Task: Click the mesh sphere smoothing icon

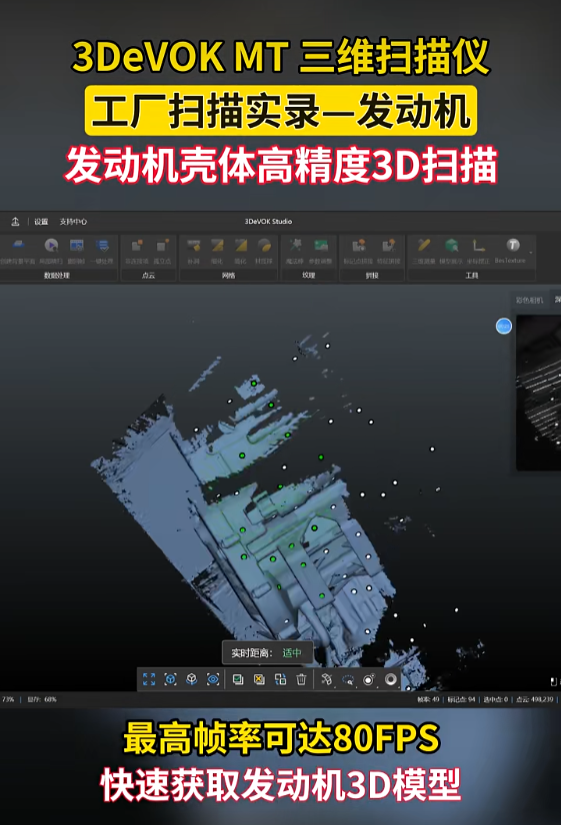Action: [264, 246]
